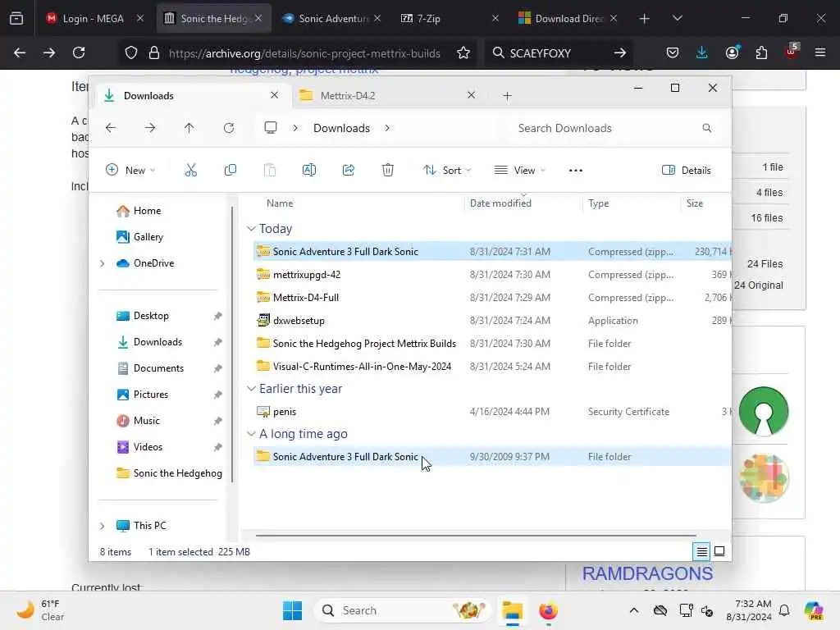This screenshot has height=630, width=840.
Task: Open the notification bell in system tray
Action: [x=783, y=610]
